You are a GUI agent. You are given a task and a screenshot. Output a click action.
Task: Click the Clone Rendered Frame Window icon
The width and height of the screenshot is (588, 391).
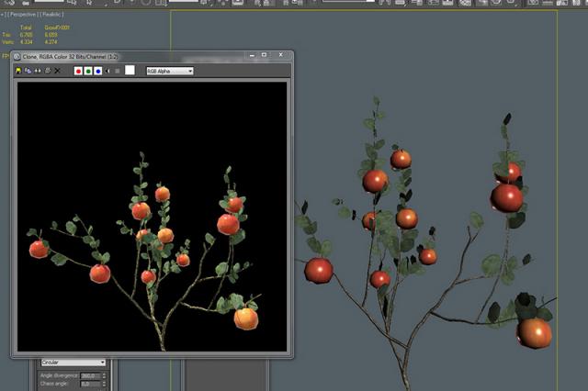(x=38, y=71)
